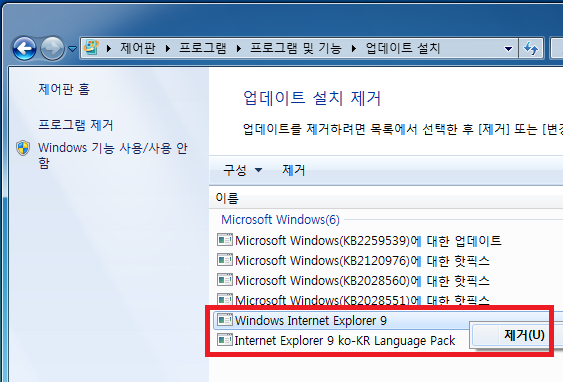The height and width of the screenshot is (382, 563).
Task: Open Windows 기능 사용/사용 안 함 link
Action: [x=113, y=155]
